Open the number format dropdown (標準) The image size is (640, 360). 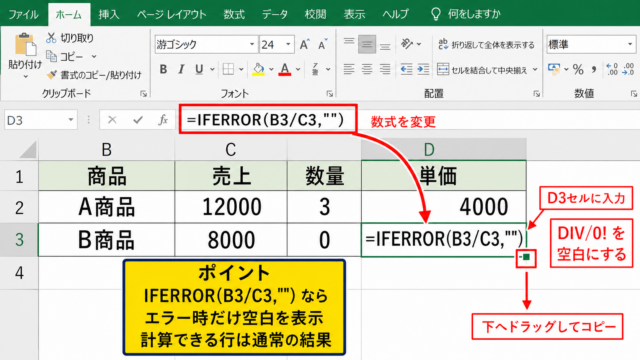point(630,44)
